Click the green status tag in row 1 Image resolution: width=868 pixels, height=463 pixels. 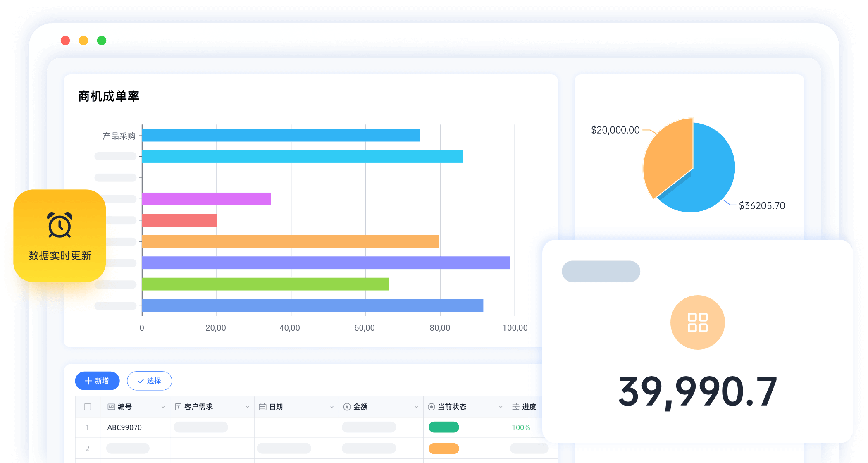(x=444, y=427)
